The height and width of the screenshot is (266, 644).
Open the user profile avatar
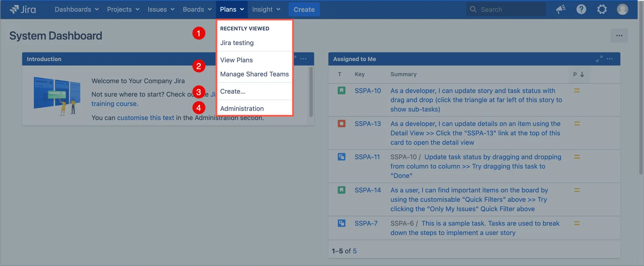pyautogui.click(x=622, y=9)
